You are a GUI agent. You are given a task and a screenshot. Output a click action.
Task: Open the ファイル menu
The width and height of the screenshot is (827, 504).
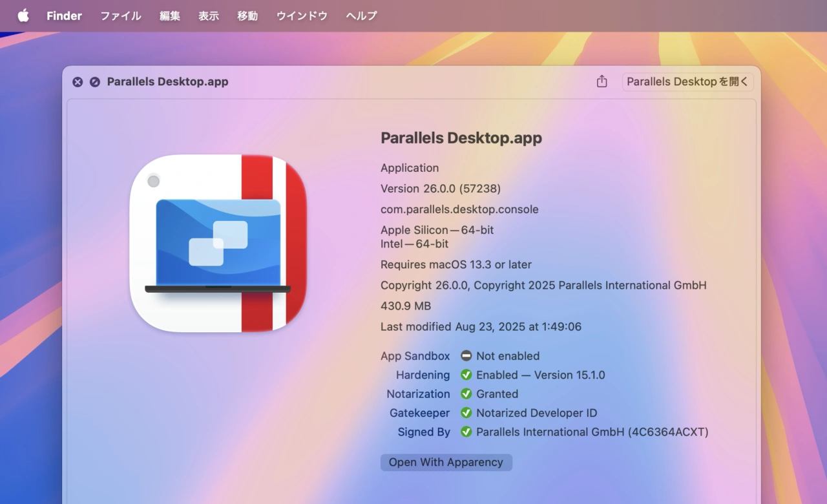point(120,16)
